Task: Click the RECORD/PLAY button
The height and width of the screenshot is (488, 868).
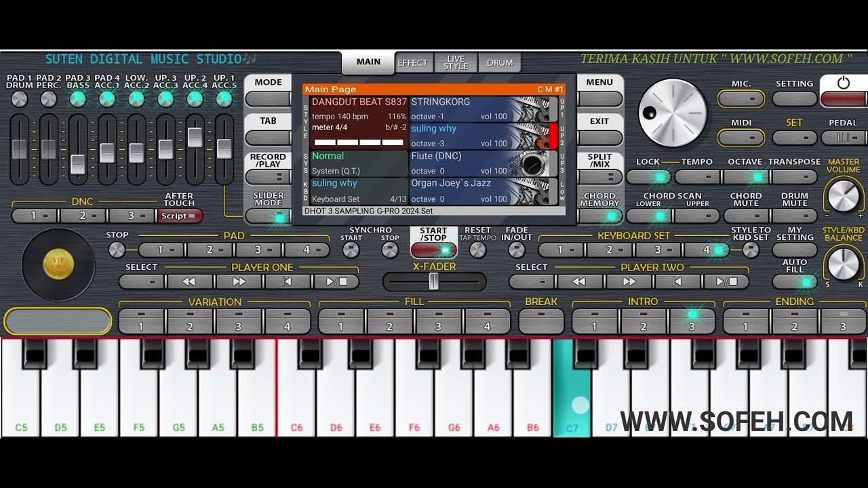Action: [268, 178]
